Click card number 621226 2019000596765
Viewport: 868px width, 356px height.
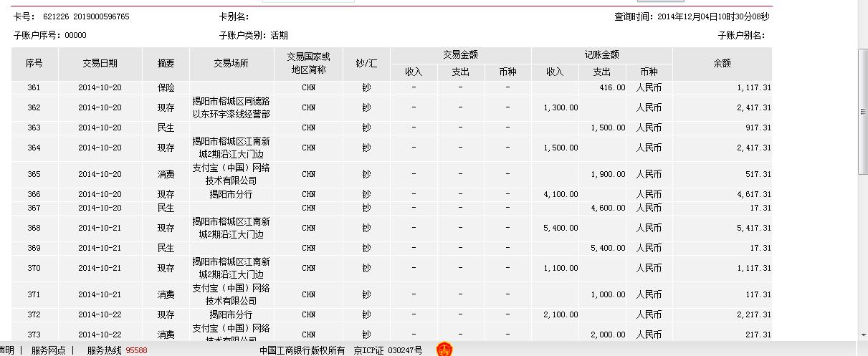coord(86,16)
